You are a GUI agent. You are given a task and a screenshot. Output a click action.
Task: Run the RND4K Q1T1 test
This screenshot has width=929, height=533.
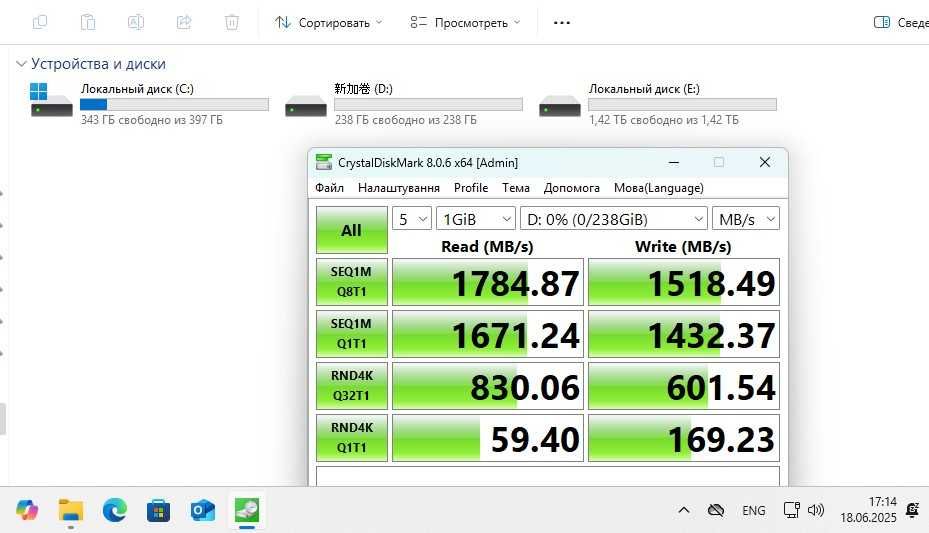[351, 438]
